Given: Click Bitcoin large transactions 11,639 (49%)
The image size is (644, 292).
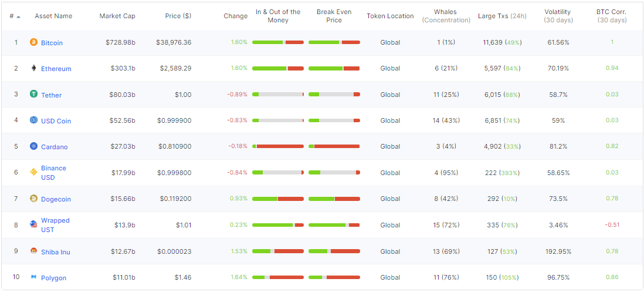Looking at the screenshot, I should coord(502,42).
